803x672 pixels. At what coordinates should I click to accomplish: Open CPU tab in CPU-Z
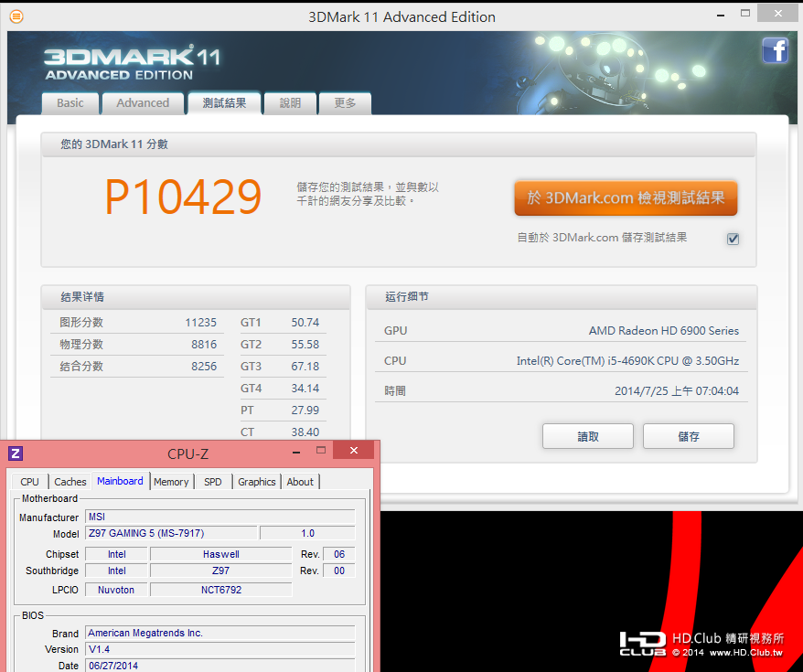coord(29,482)
